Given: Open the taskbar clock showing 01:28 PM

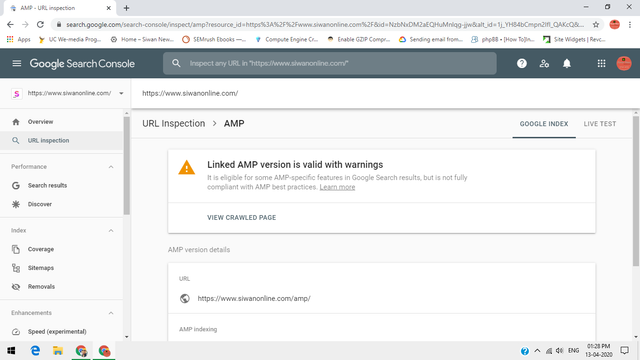Looking at the screenshot, I should [x=599, y=351].
